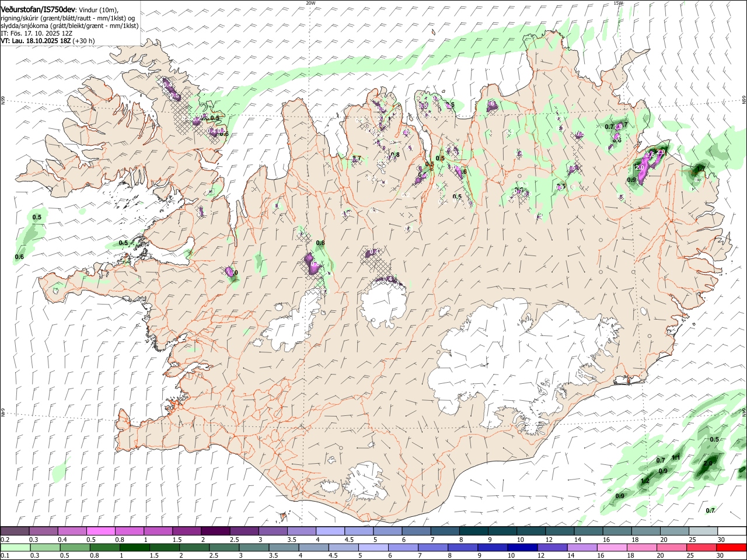747x560 pixels.
Task: Pick bottom-row pink swatch starting at 20
Action: (672, 547)
